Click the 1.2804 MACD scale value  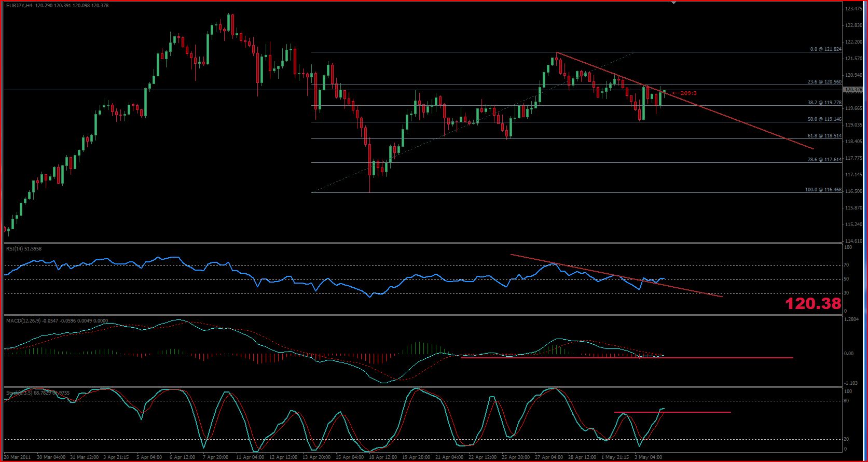click(852, 319)
